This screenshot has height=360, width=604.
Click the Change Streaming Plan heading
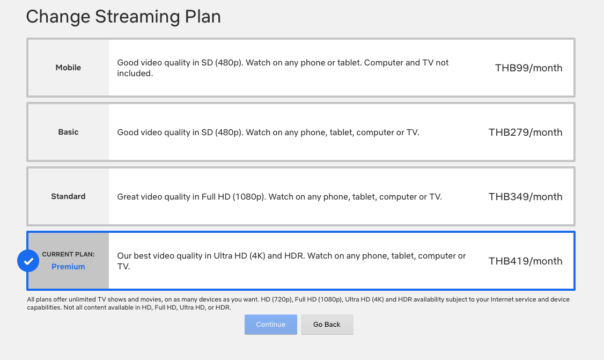pyautogui.click(x=123, y=17)
